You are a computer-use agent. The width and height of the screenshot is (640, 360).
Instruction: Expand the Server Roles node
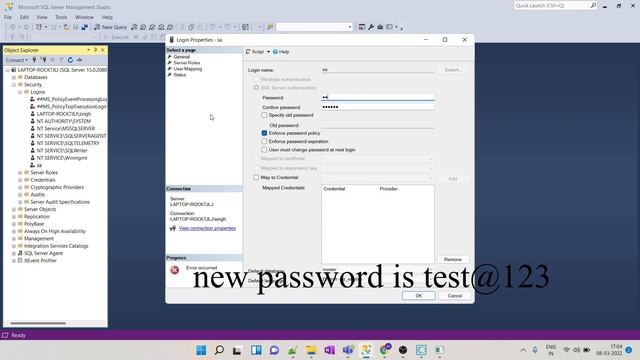20,173
